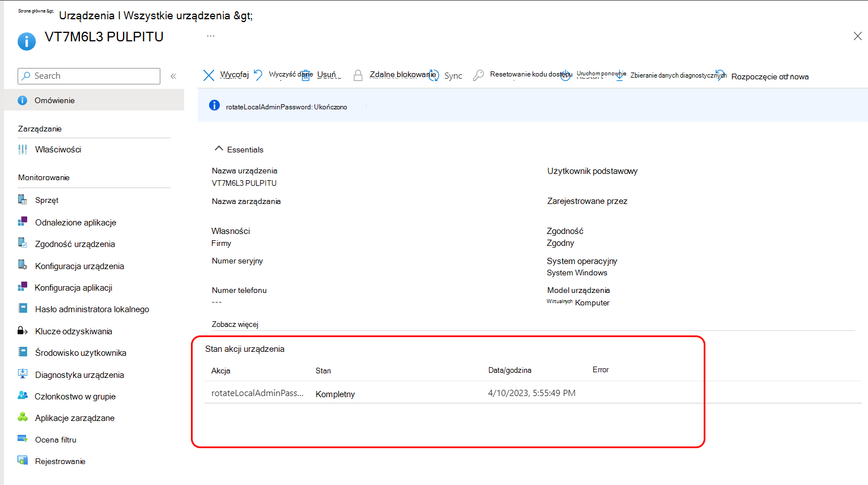Sort by the Akcja column header
Viewport: 868px width, 485px height.
tap(221, 371)
